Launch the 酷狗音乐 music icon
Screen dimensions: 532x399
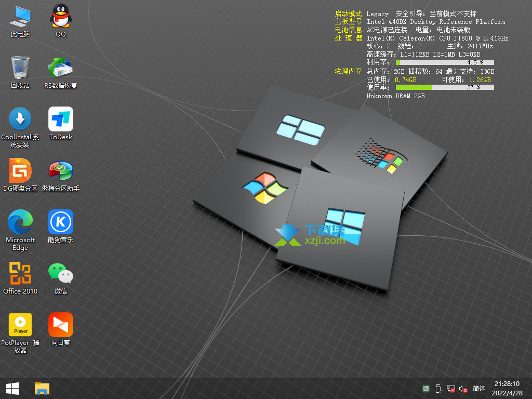[x=61, y=227]
